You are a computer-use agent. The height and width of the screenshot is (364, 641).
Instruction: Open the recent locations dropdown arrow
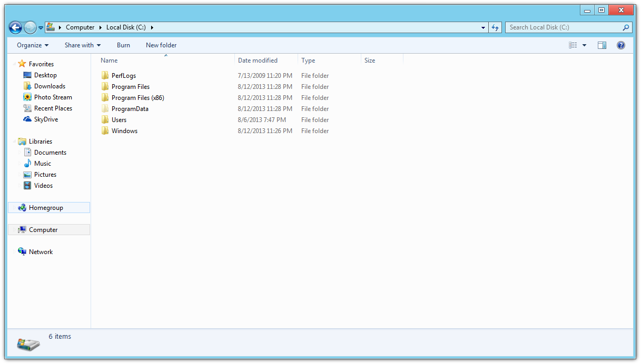point(41,28)
